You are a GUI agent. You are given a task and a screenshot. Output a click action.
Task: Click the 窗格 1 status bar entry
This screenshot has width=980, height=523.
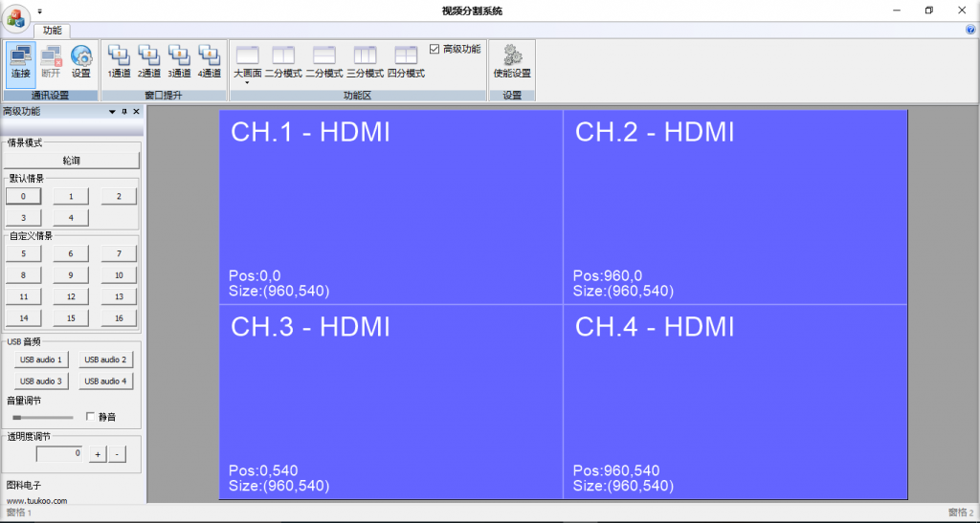(x=19, y=512)
